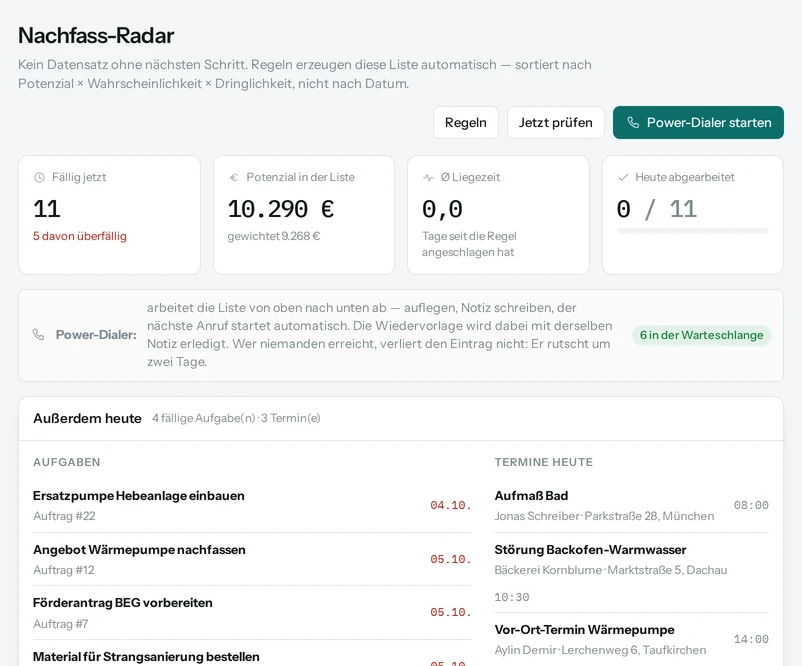
Task: Open the Regeln button
Action: tap(465, 123)
